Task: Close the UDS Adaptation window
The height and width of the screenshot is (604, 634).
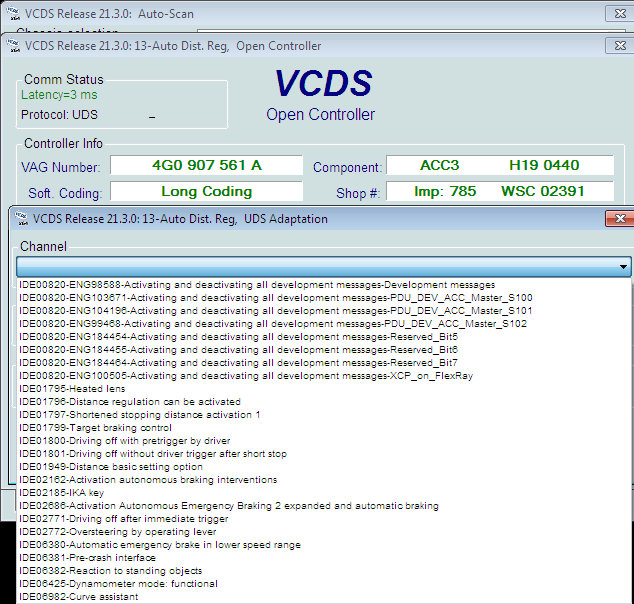Action: (619, 219)
